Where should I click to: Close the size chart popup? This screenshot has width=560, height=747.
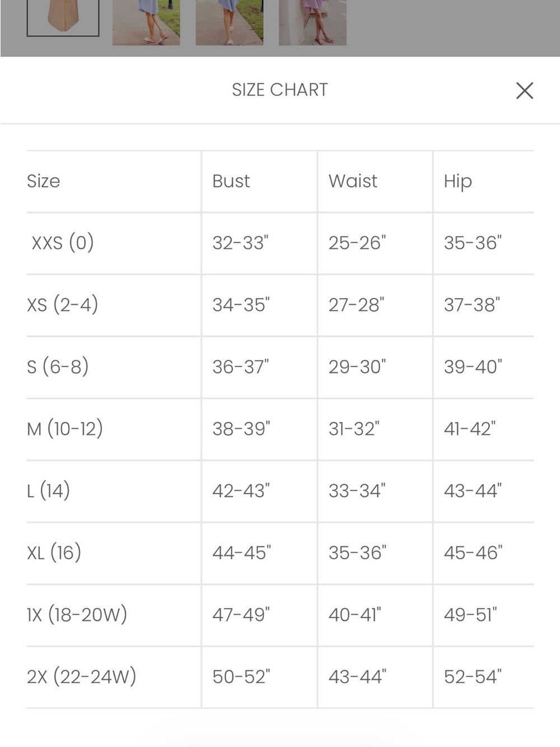point(524,90)
